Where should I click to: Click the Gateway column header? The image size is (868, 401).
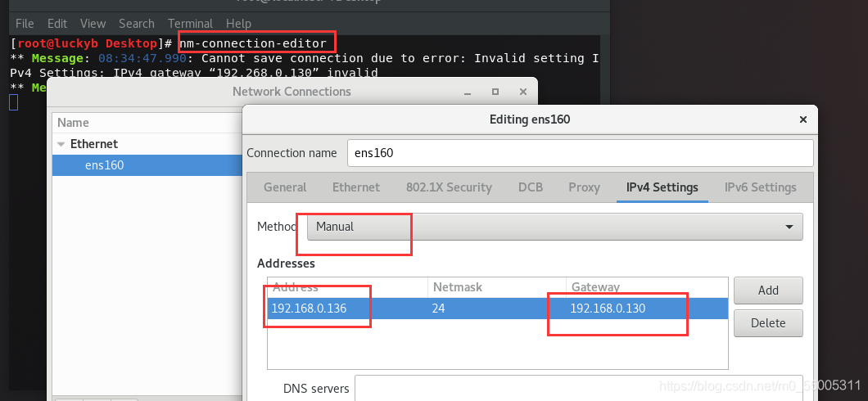click(647, 287)
